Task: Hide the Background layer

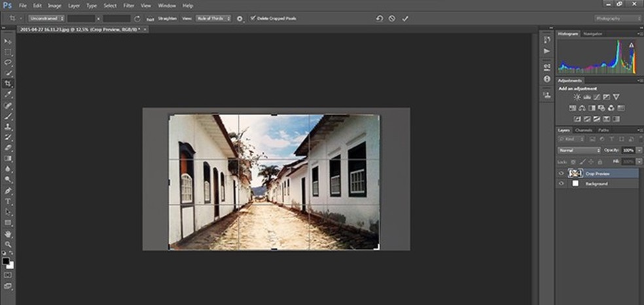Action: pyautogui.click(x=561, y=184)
